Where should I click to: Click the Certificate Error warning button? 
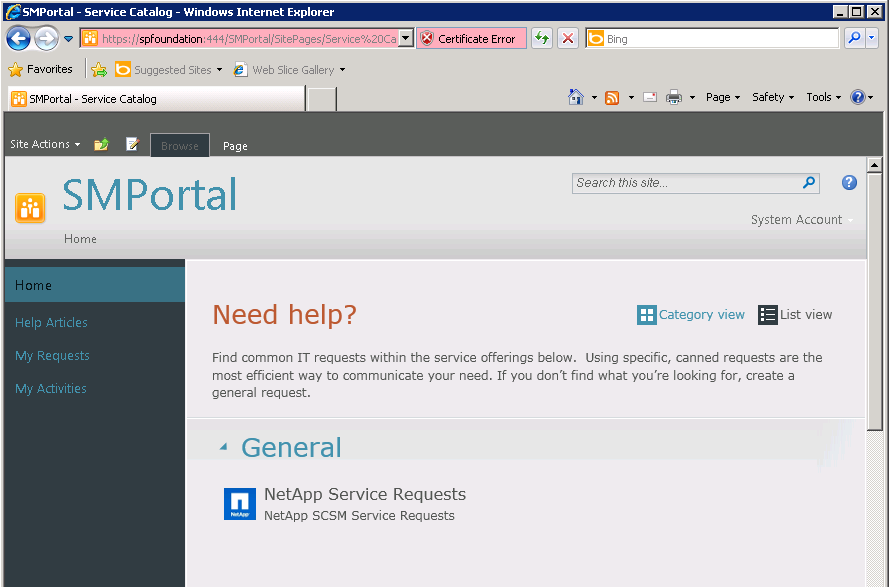point(470,39)
